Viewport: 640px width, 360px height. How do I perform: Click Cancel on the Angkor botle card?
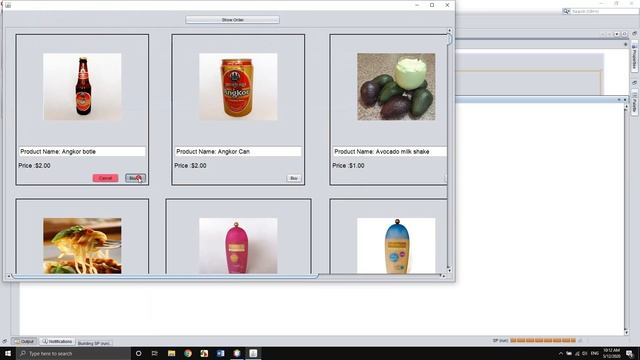105,178
